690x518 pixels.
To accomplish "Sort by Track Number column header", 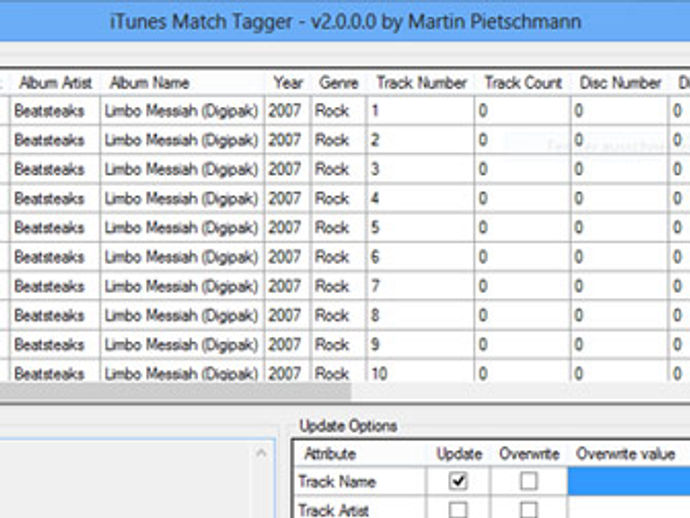I will point(421,82).
